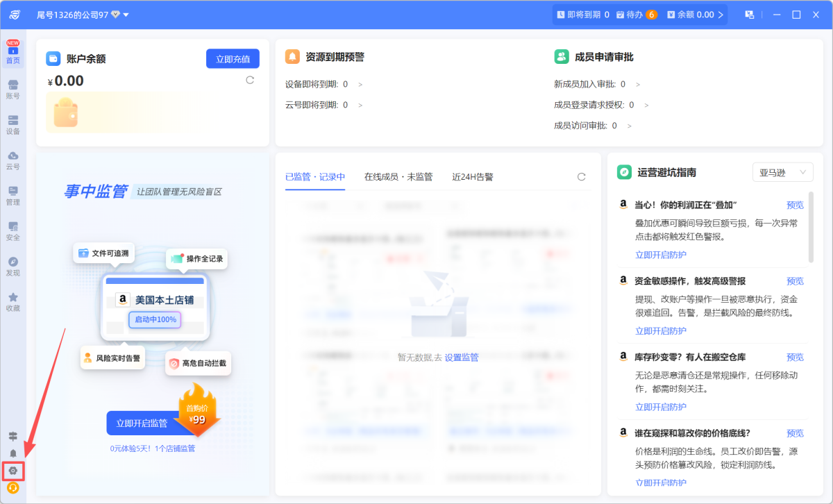Viewport: 833px width, 504px height.
Task: Click the settings gear at bottom left
Action: pyautogui.click(x=14, y=471)
